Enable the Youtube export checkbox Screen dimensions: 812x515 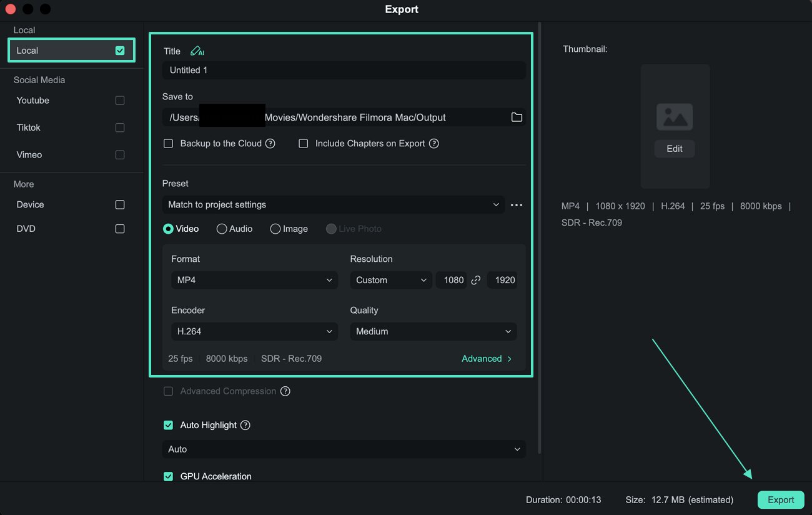coord(120,101)
